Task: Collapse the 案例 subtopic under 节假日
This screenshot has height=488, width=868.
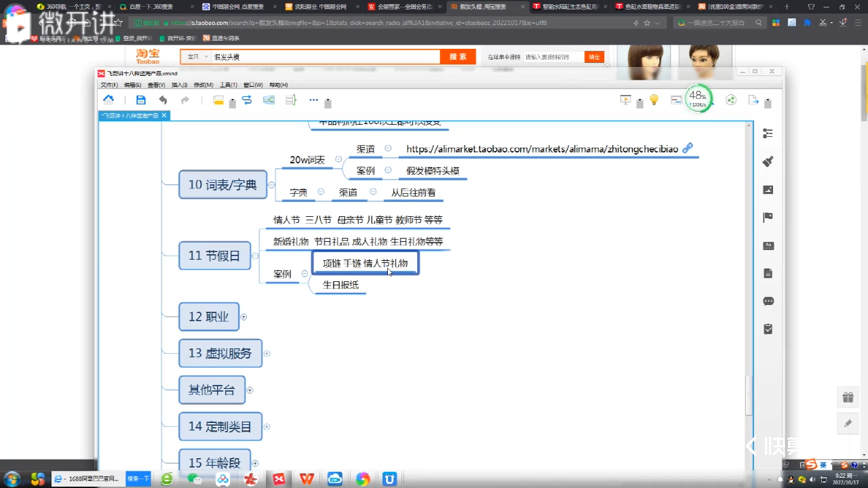Action: 304,274
